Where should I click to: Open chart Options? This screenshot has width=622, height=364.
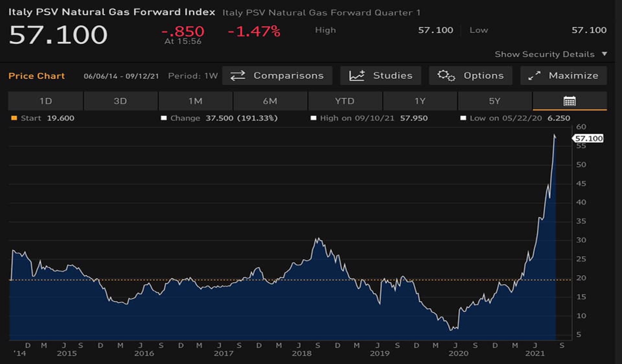pyautogui.click(x=470, y=76)
